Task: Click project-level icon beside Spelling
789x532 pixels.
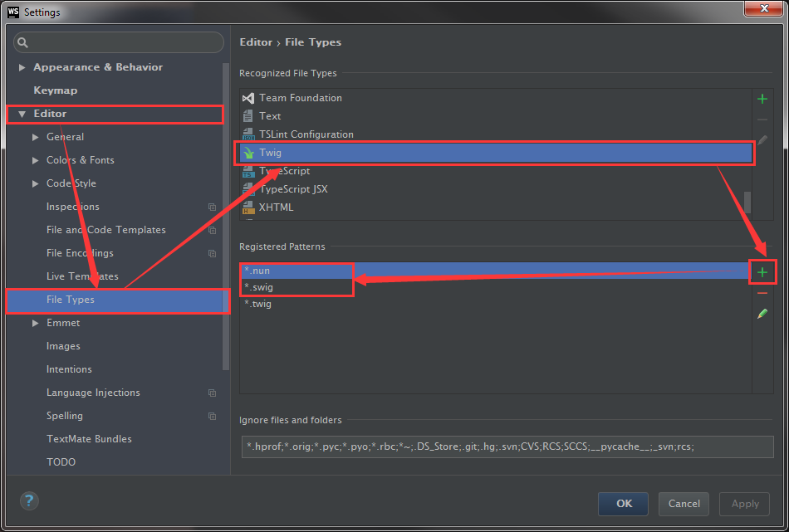Action: pyautogui.click(x=212, y=416)
